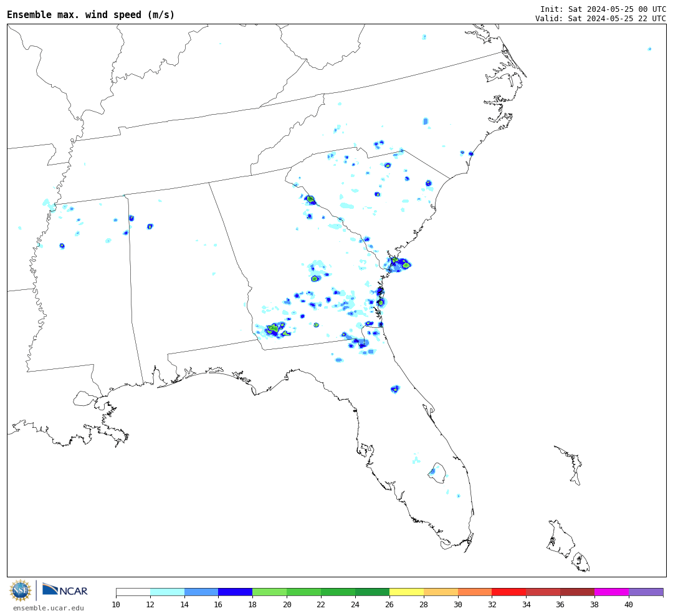
Task: Click the colorbar label '32'
Action: tap(492, 605)
